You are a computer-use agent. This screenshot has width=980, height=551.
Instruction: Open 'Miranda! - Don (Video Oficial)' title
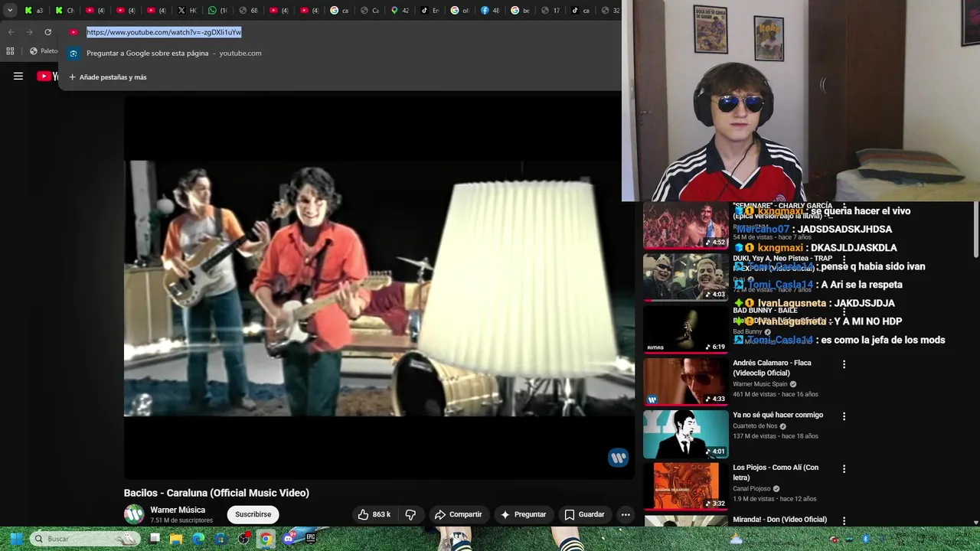click(779, 520)
